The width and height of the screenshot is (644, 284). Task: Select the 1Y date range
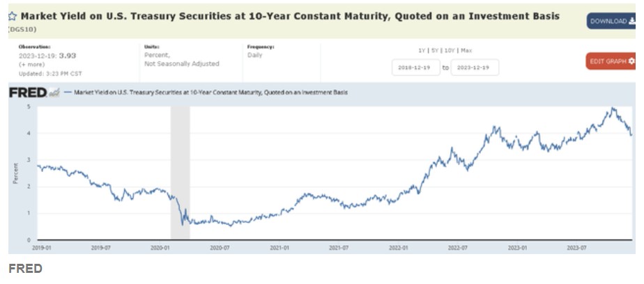pos(422,50)
